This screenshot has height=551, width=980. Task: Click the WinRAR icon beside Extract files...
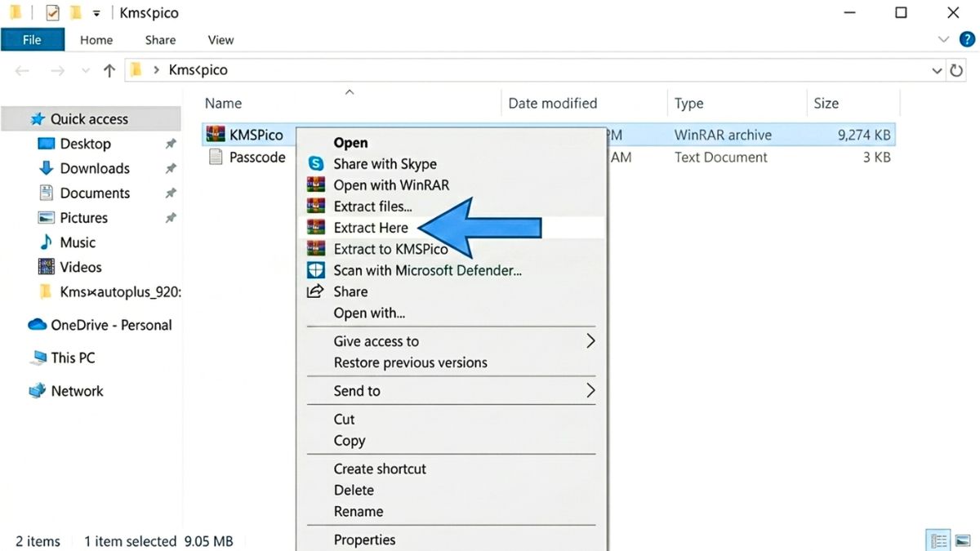(315, 206)
